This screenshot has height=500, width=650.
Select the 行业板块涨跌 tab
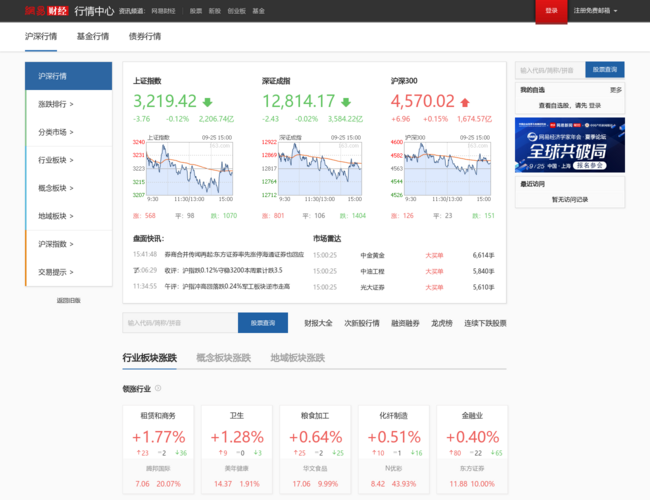(x=150, y=358)
